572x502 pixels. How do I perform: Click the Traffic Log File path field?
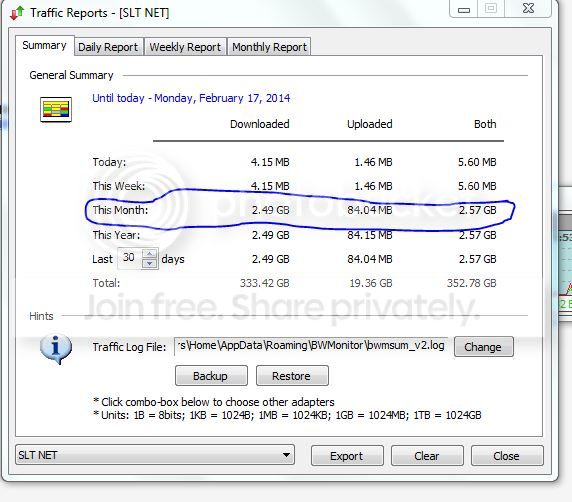(311, 346)
